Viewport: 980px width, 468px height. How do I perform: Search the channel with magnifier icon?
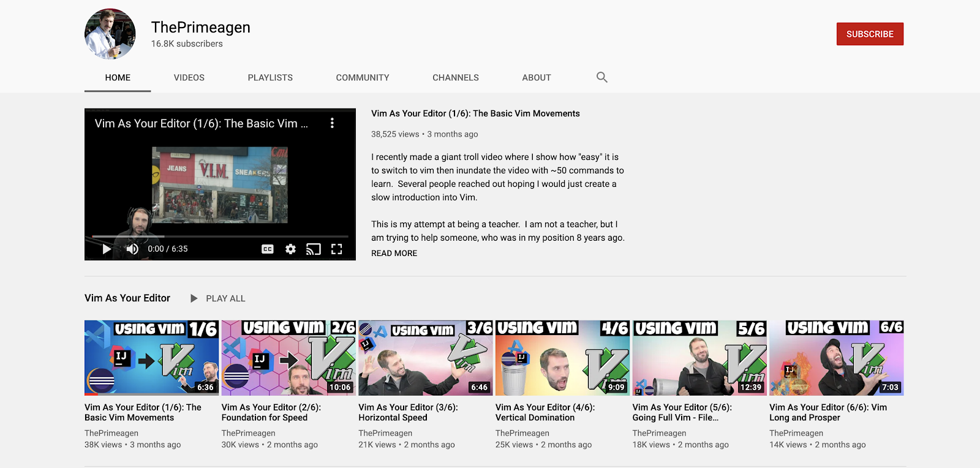tap(602, 77)
